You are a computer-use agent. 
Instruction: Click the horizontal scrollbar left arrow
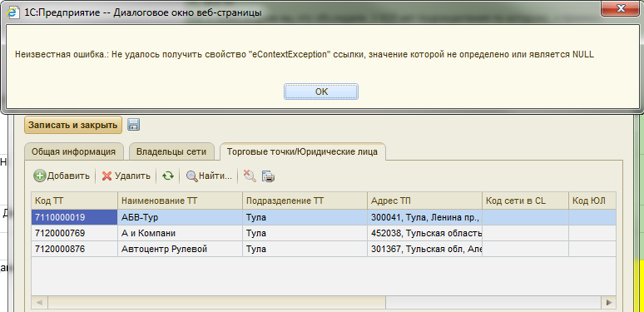(x=39, y=303)
